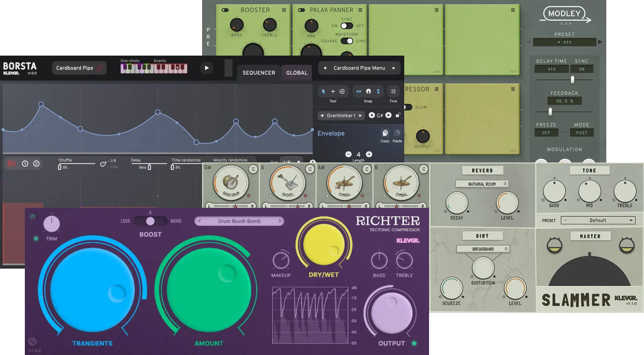Pick the add point (plus) tool
Screen dimensions: 644x355
click(x=333, y=92)
